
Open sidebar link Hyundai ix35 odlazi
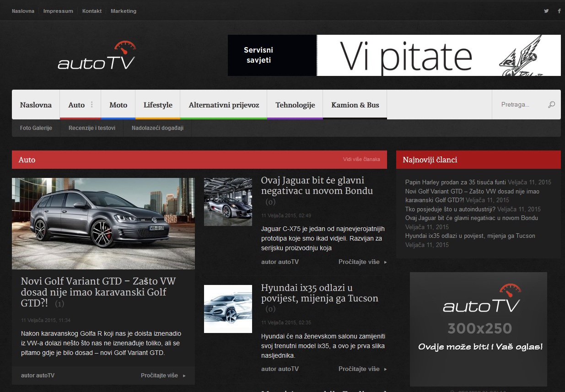point(470,236)
